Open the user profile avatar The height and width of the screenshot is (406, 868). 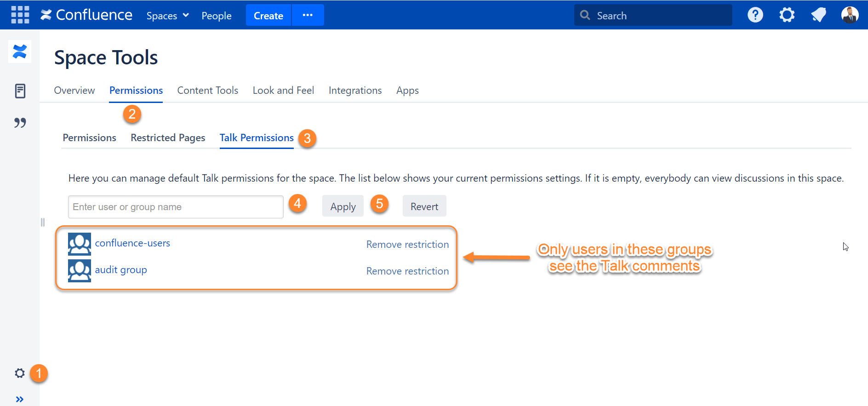click(850, 15)
